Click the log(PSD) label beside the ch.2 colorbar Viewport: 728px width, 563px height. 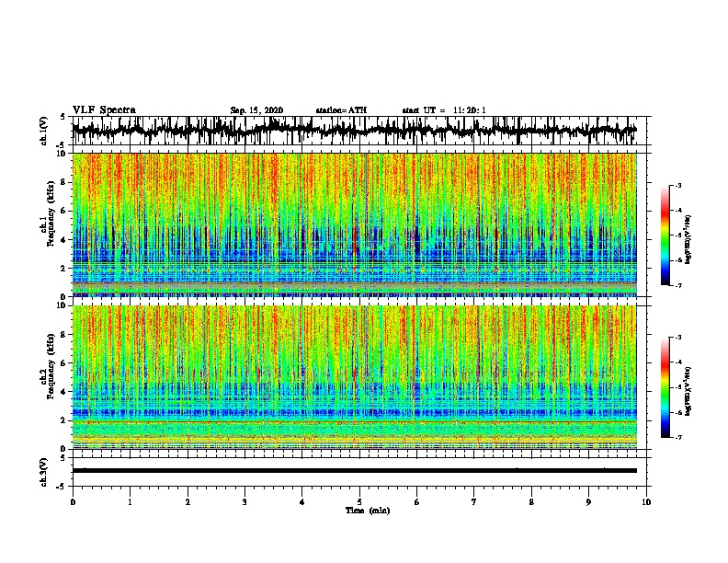point(688,391)
